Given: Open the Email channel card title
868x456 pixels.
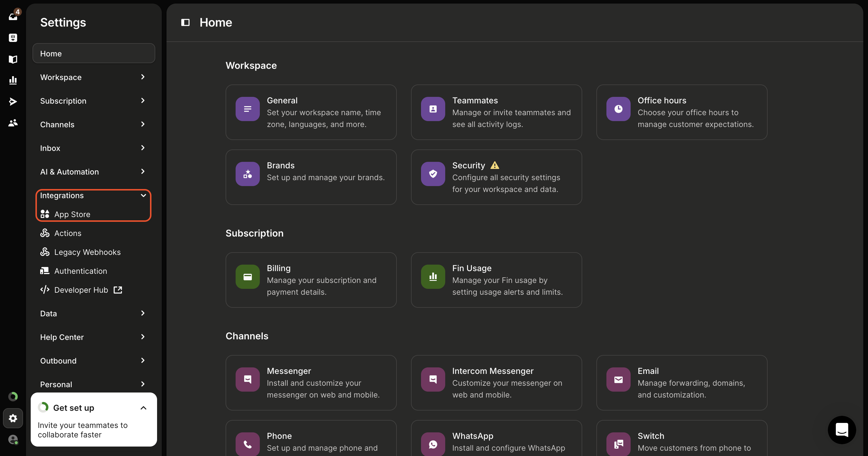Looking at the screenshot, I should click(x=648, y=371).
